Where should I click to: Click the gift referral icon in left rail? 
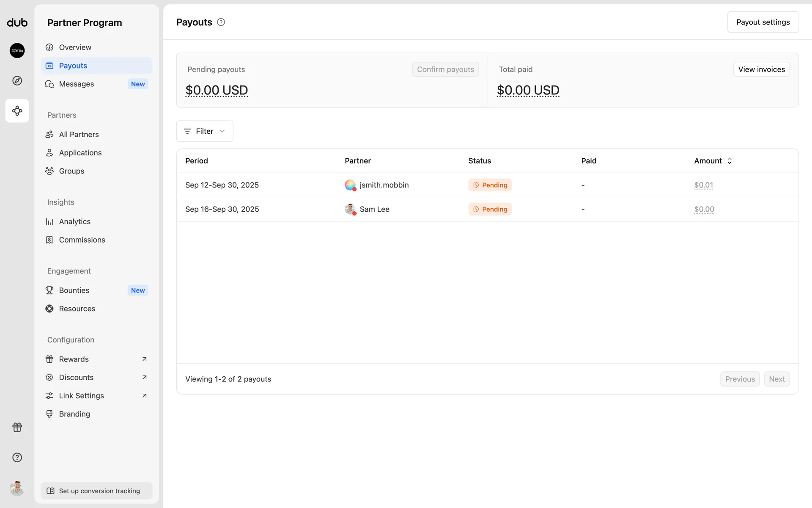[x=17, y=427]
